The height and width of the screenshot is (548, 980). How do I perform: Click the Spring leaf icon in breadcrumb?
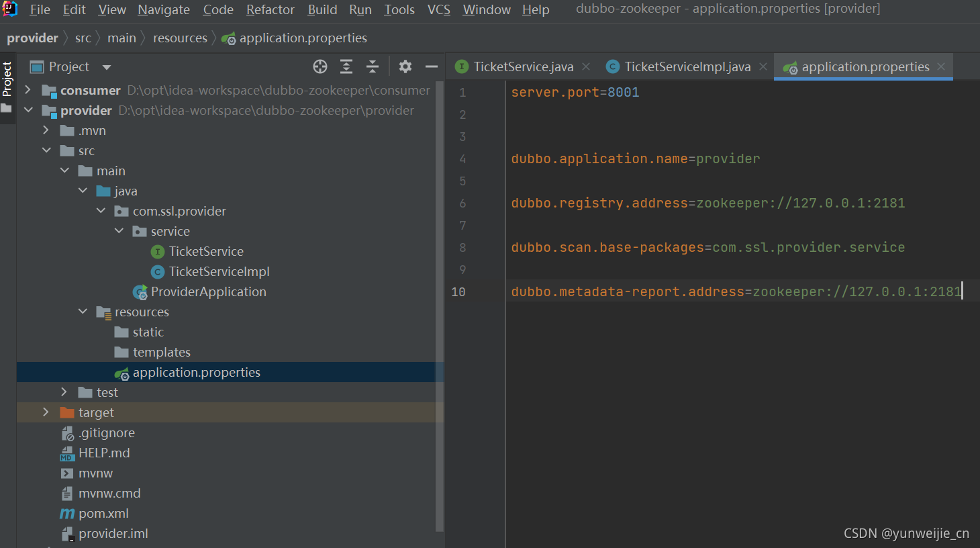[228, 38]
